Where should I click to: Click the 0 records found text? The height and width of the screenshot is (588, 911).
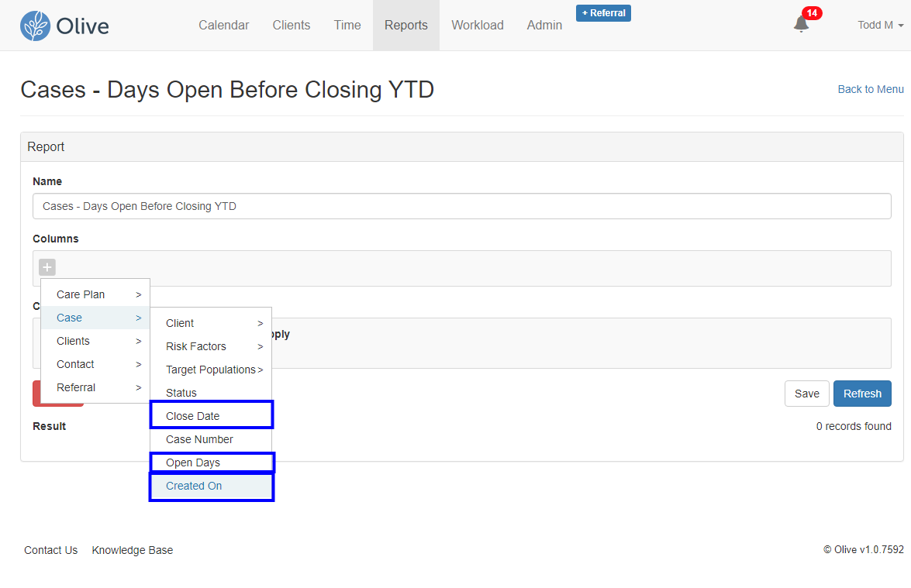point(854,426)
